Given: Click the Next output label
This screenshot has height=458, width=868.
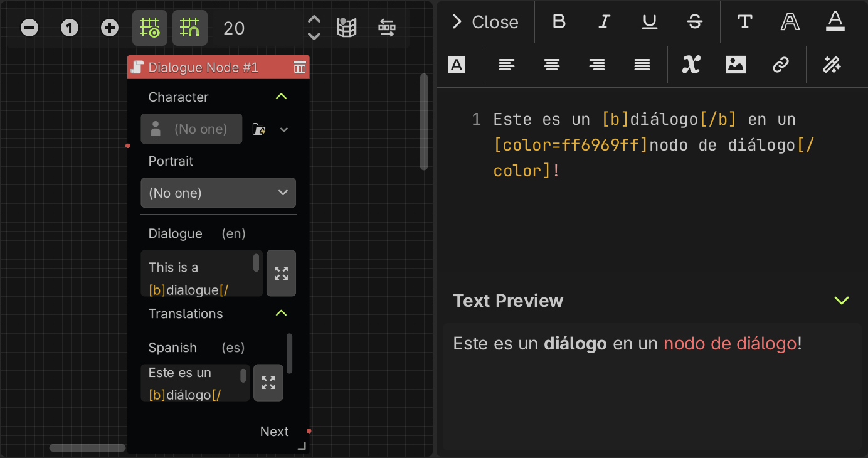Looking at the screenshot, I should 274,431.
